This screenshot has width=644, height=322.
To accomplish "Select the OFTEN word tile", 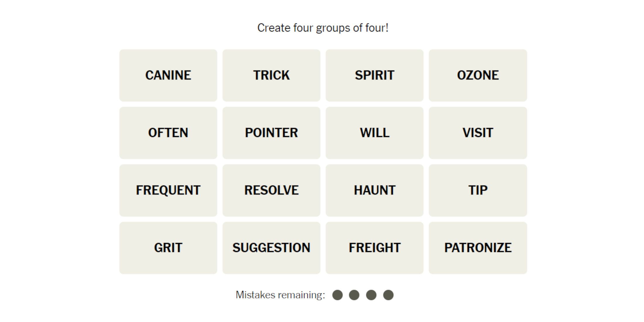I will point(168,133).
